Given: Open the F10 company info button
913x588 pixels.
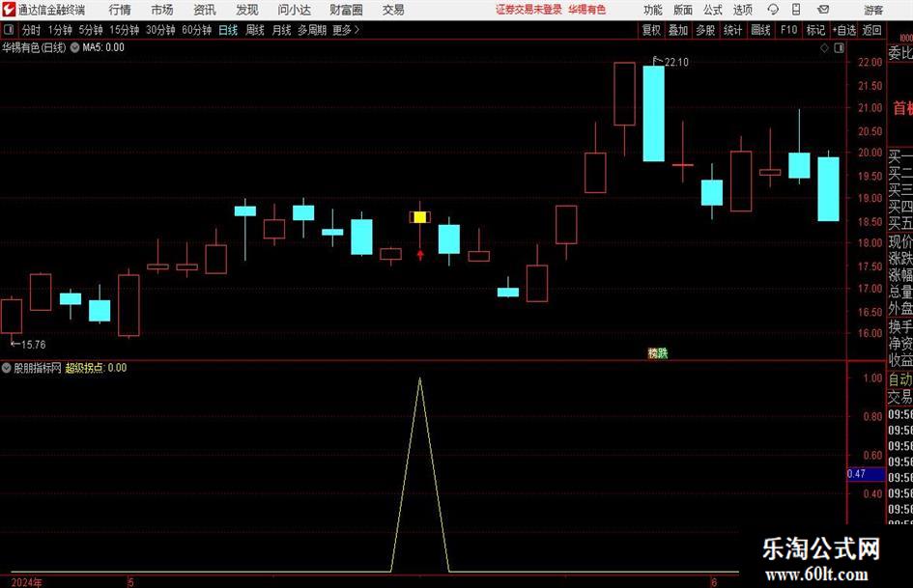Looking at the screenshot, I should point(789,30).
